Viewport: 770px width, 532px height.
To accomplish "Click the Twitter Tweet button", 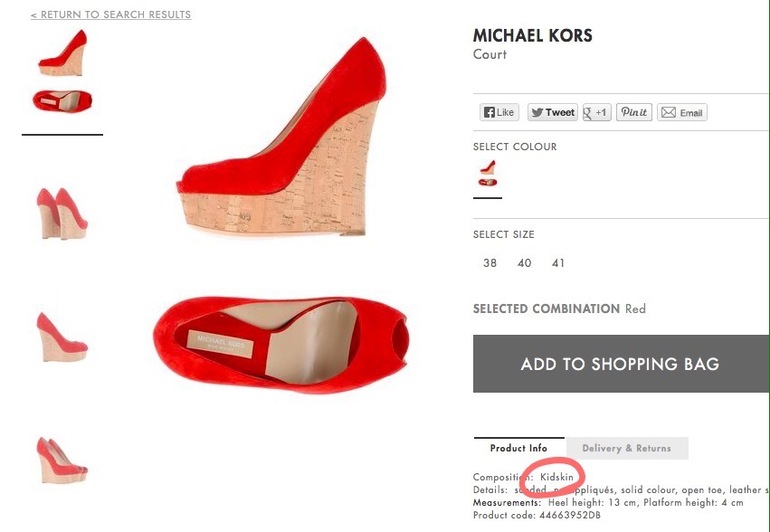I will 552,113.
